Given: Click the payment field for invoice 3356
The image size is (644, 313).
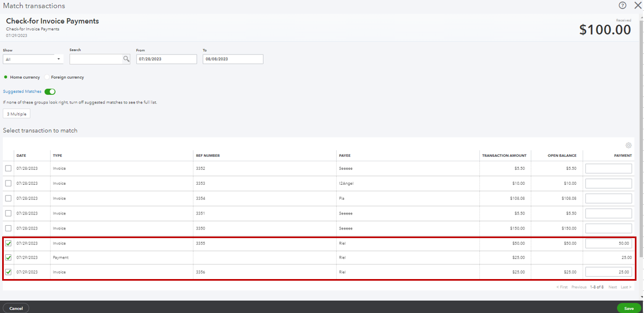Looking at the screenshot, I should pyautogui.click(x=608, y=272).
